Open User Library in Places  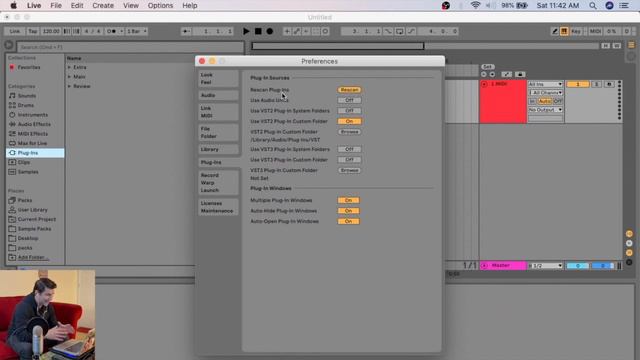(x=33, y=210)
